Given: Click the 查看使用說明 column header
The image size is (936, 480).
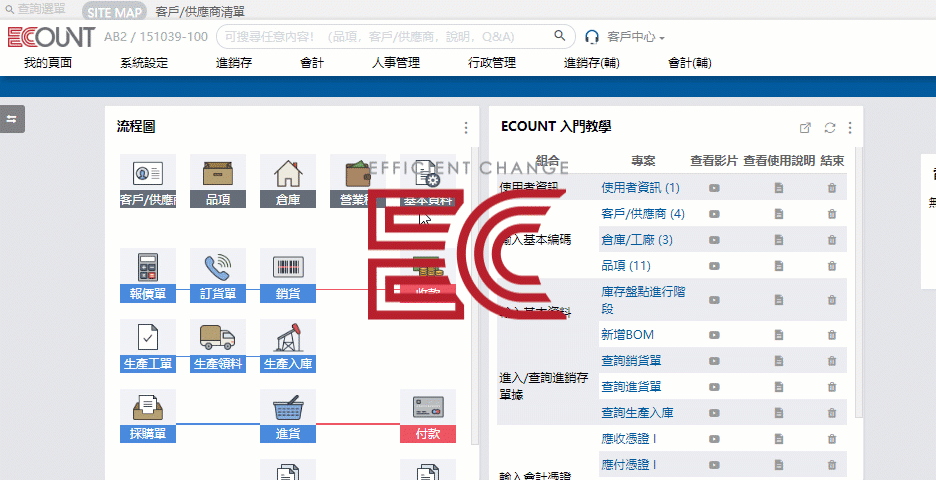Looking at the screenshot, I should click(x=778, y=161).
